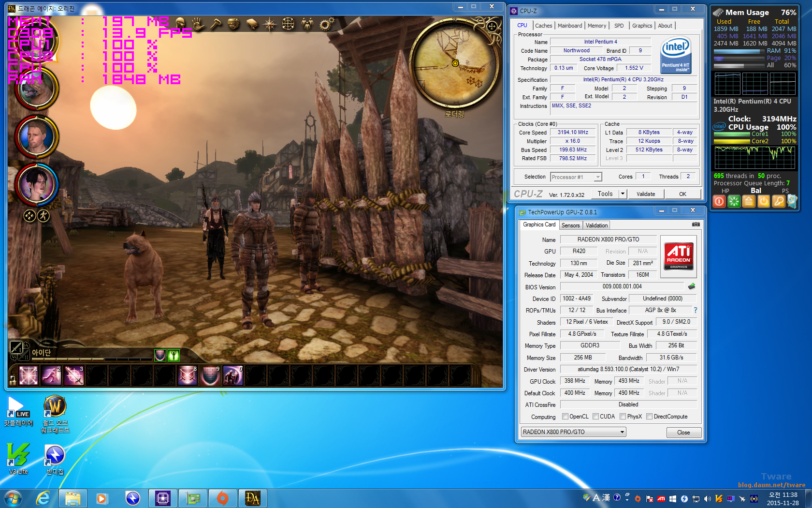Use quickbar skill slot 0
The width and height of the screenshot is (812, 508).
pyautogui.click(x=233, y=375)
